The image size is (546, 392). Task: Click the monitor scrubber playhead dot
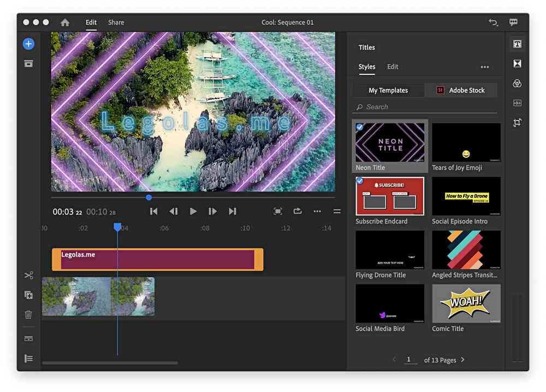149,198
